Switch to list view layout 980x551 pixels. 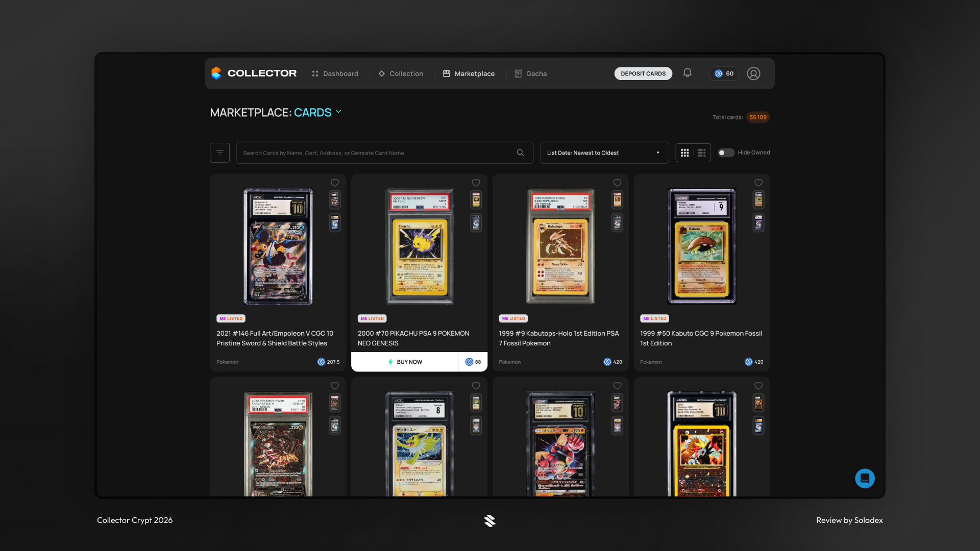701,152
